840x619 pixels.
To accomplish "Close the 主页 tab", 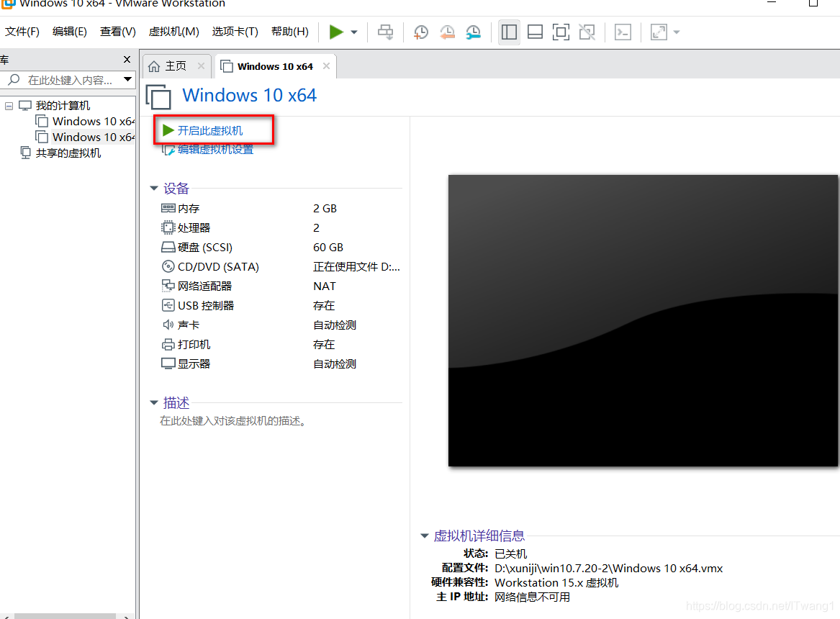I will click(x=201, y=65).
